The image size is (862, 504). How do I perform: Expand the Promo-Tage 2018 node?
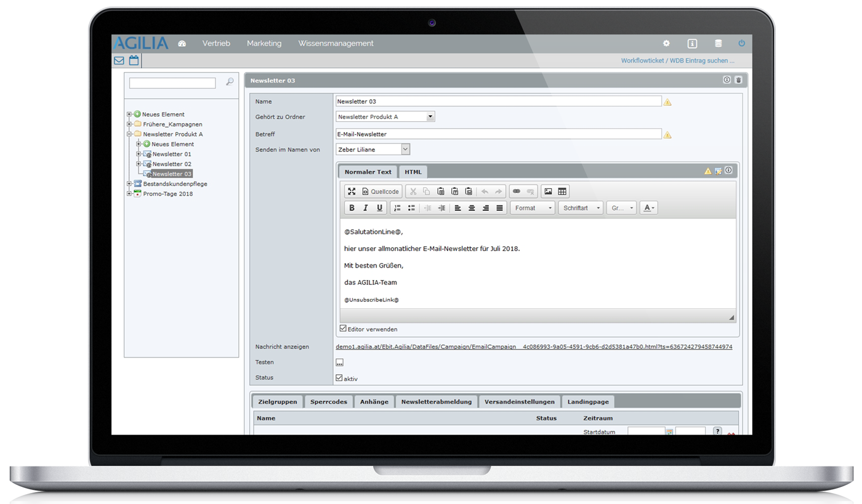point(129,194)
